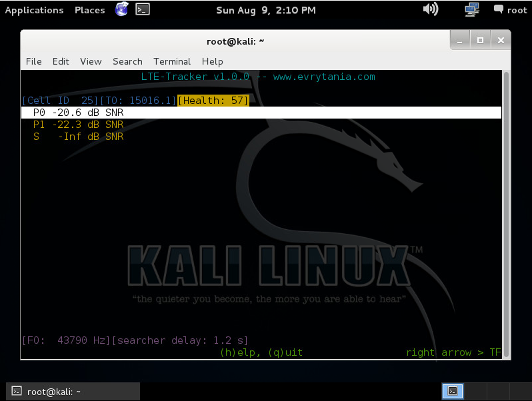532x401 pixels.
Task: Click the S -Inf dB SNR line
Action: [79, 137]
